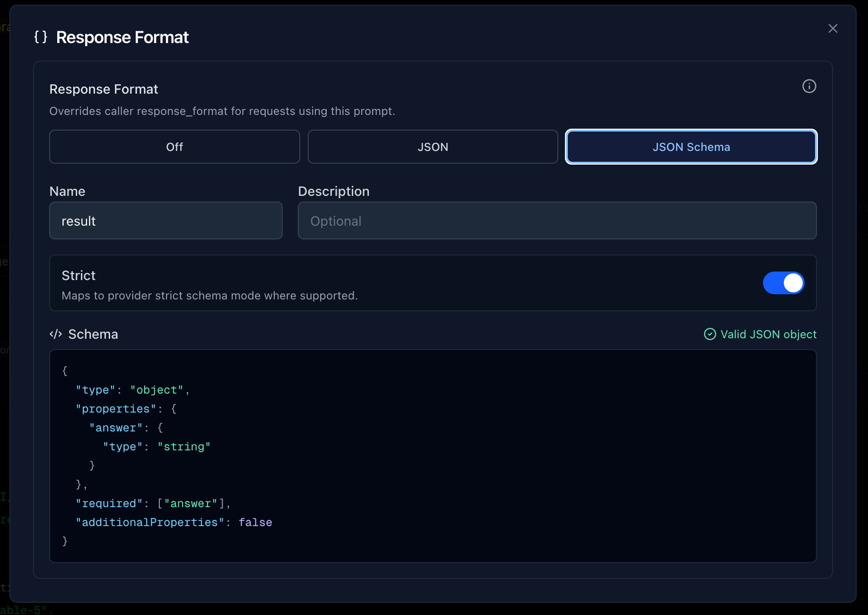This screenshot has height=615, width=868.
Task: Click the Maps to provider strict description
Action: (x=209, y=296)
